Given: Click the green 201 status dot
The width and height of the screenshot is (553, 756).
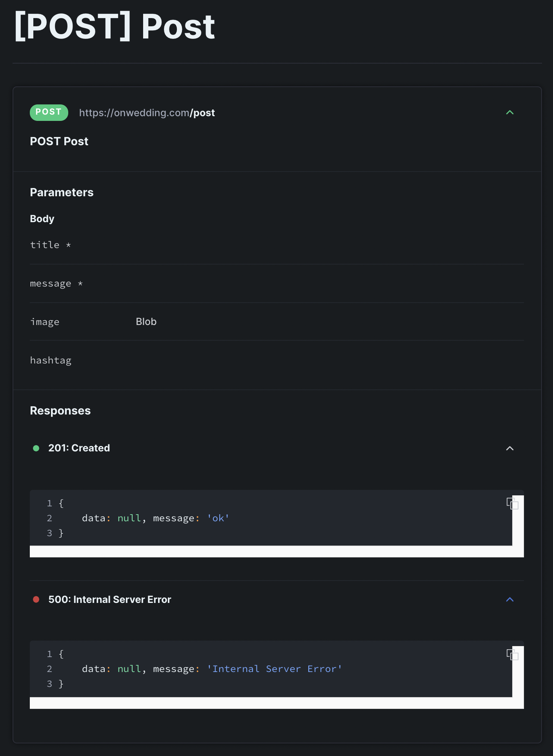Looking at the screenshot, I should (x=36, y=448).
